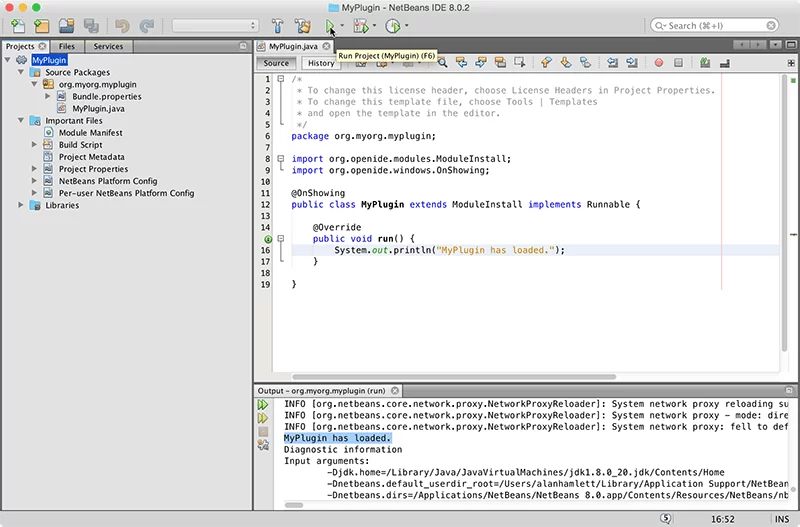The image size is (800, 527).
Task: Expand the Project Properties node
Action: point(34,168)
